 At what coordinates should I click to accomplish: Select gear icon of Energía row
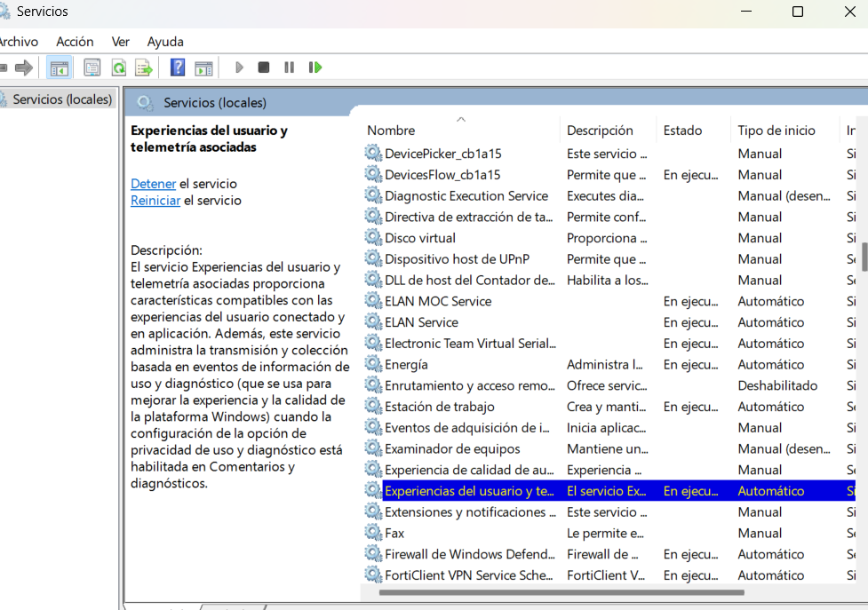[x=374, y=364]
